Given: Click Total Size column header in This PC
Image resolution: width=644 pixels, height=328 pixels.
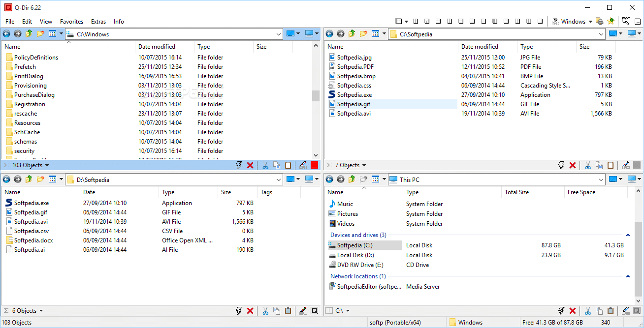Looking at the screenshot, I should coord(533,192).
